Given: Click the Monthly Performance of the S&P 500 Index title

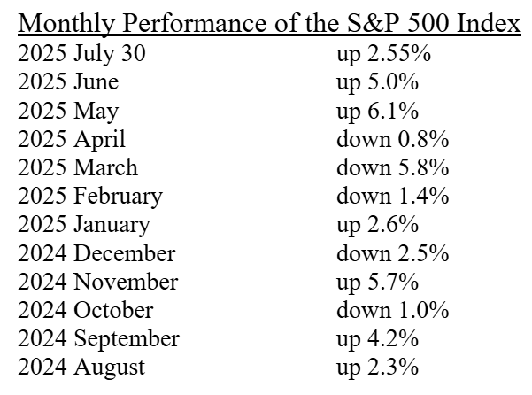Looking at the screenshot, I should (x=269, y=23).
